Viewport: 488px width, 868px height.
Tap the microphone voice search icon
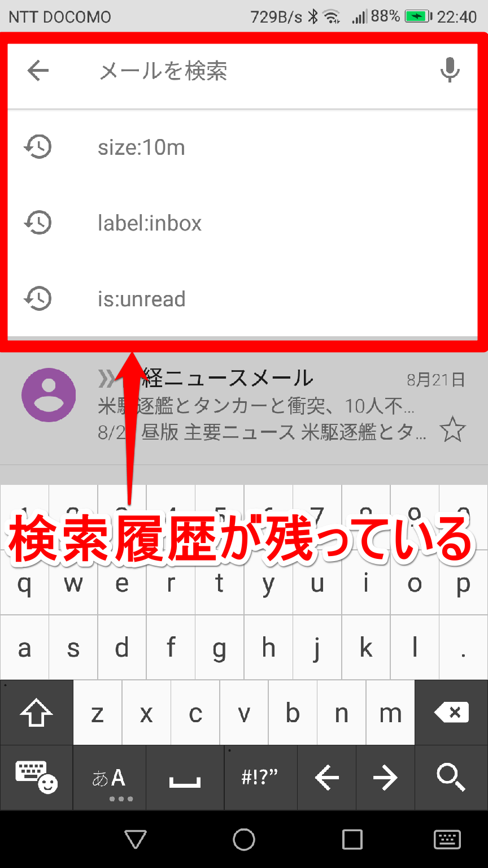click(x=450, y=70)
